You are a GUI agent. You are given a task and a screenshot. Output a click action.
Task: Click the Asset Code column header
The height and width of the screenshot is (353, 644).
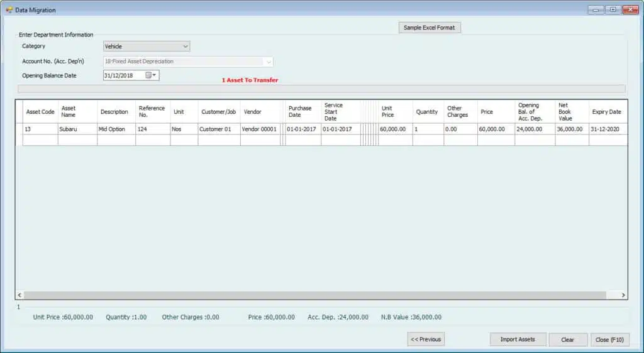click(x=40, y=112)
